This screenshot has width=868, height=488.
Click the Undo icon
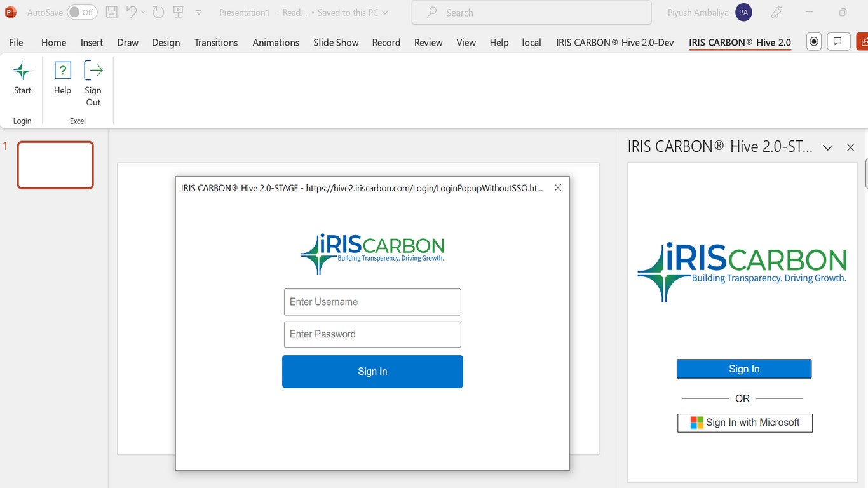[x=132, y=12]
